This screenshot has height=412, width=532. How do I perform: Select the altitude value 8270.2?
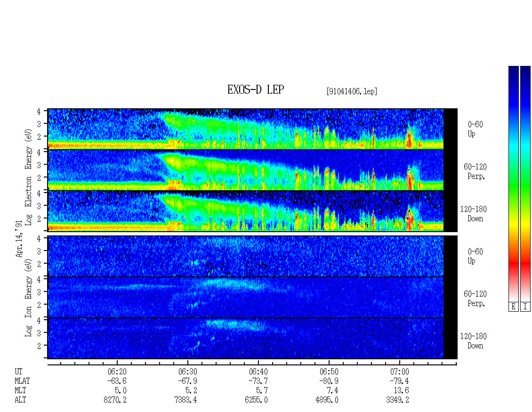[115, 400]
